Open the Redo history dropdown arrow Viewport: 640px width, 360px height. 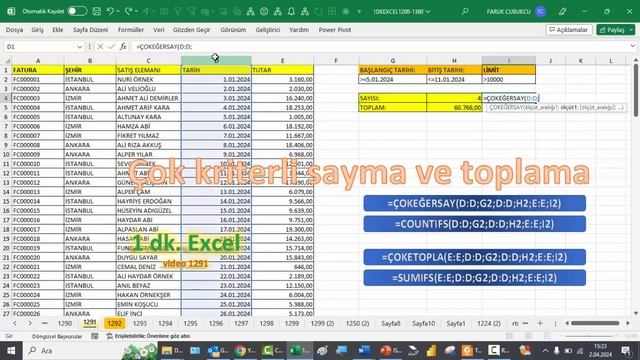tap(136, 11)
